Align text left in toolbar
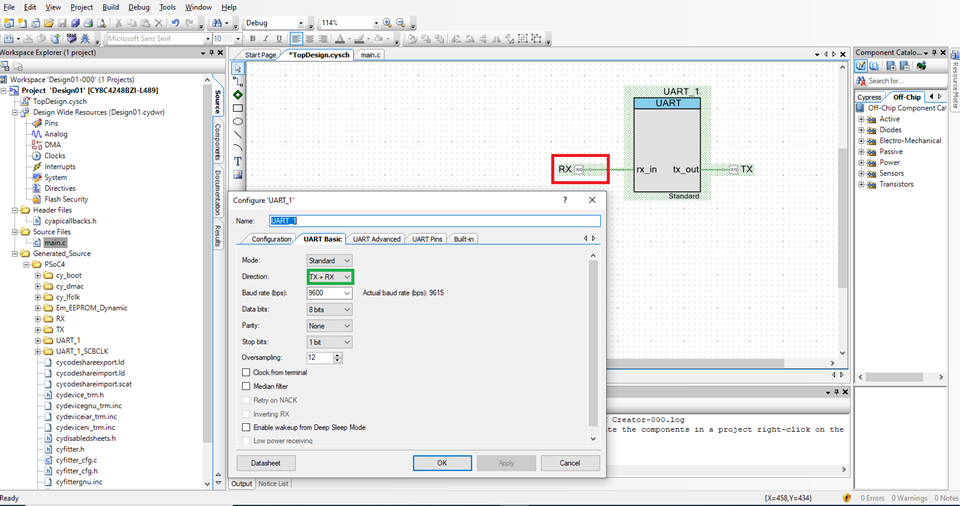The width and height of the screenshot is (960, 506). tap(296, 39)
